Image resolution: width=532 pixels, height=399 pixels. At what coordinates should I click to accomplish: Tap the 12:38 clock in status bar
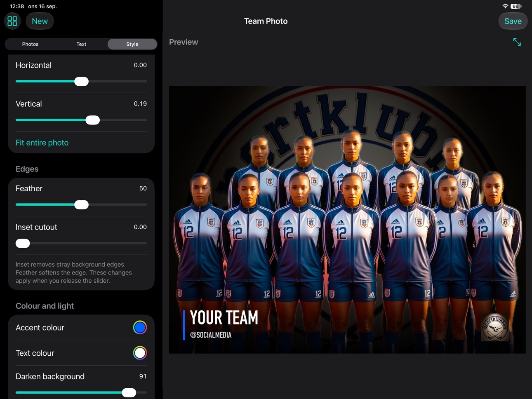coord(17,6)
